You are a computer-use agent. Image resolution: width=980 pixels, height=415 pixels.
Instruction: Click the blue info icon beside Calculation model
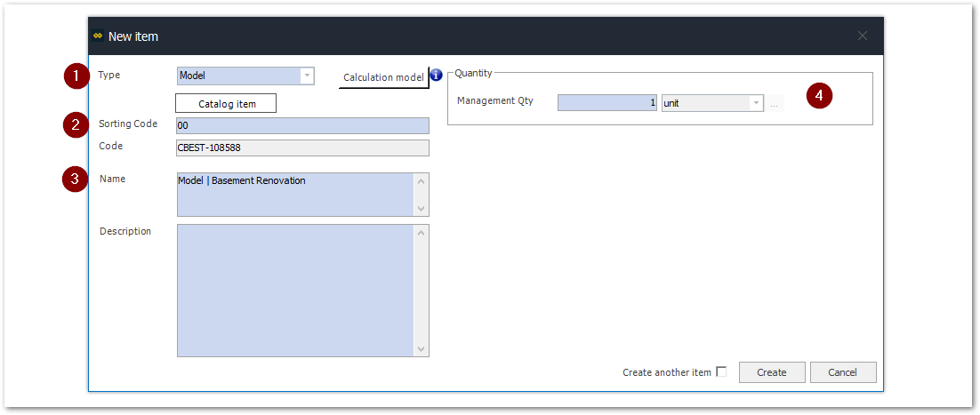point(437,76)
